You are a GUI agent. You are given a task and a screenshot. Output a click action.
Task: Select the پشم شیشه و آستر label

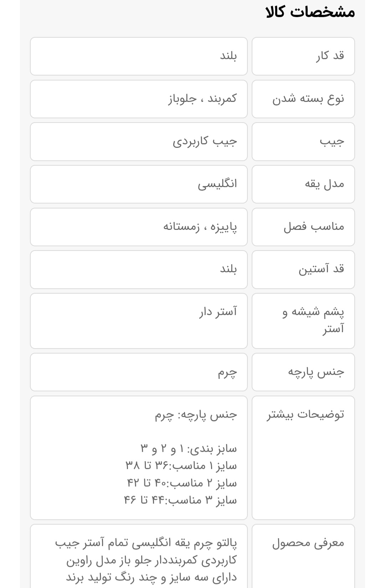pos(313,320)
